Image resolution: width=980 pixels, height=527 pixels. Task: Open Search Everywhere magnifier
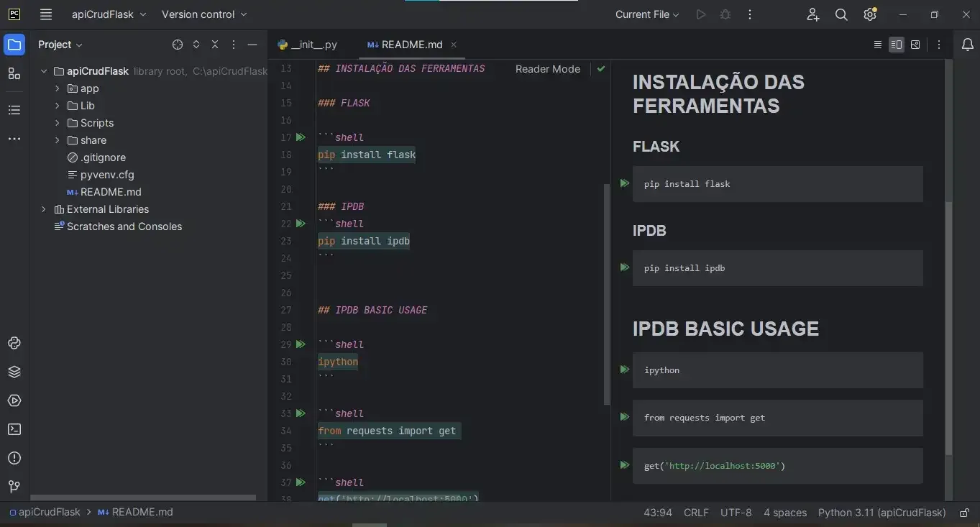point(841,14)
